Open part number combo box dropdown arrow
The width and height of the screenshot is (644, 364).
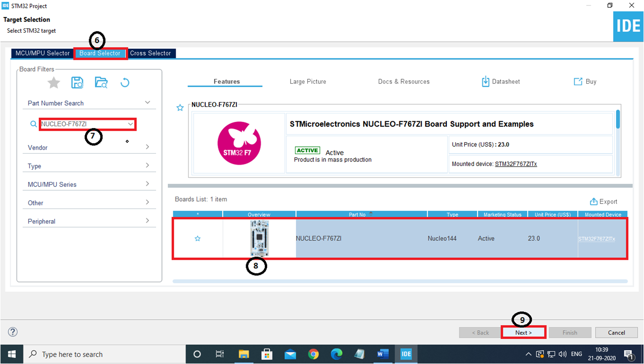(x=131, y=124)
